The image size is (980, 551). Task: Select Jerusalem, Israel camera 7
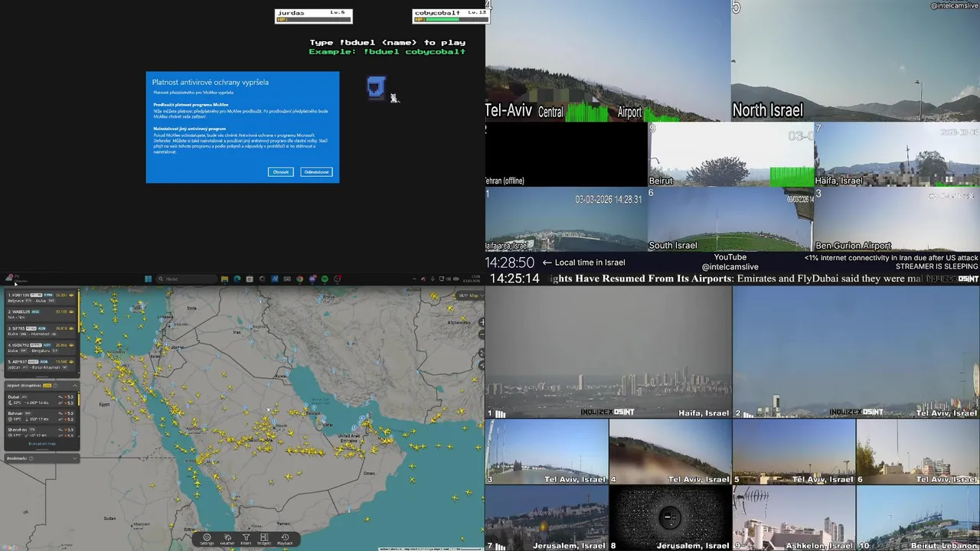(547, 518)
